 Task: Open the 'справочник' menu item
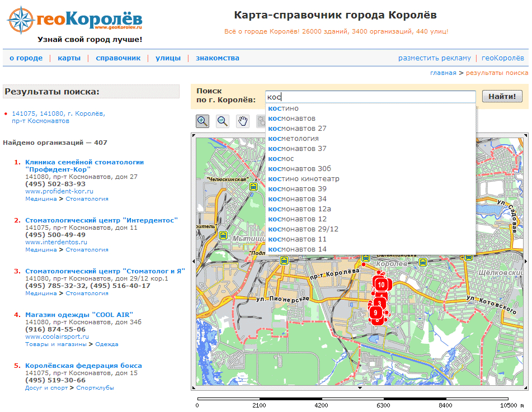pos(118,58)
